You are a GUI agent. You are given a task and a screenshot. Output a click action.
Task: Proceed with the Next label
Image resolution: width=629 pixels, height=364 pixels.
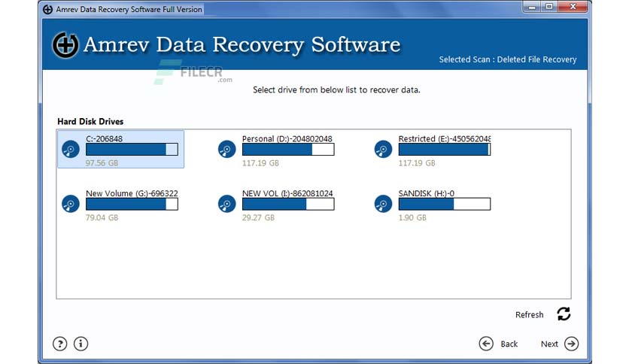(x=549, y=344)
